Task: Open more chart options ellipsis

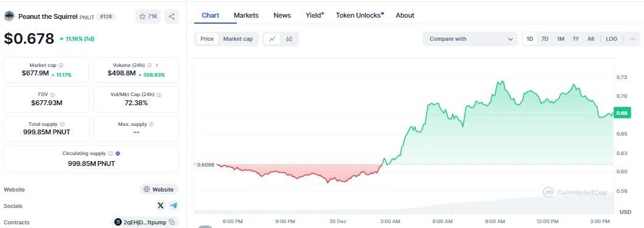Action: tap(632, 39)
